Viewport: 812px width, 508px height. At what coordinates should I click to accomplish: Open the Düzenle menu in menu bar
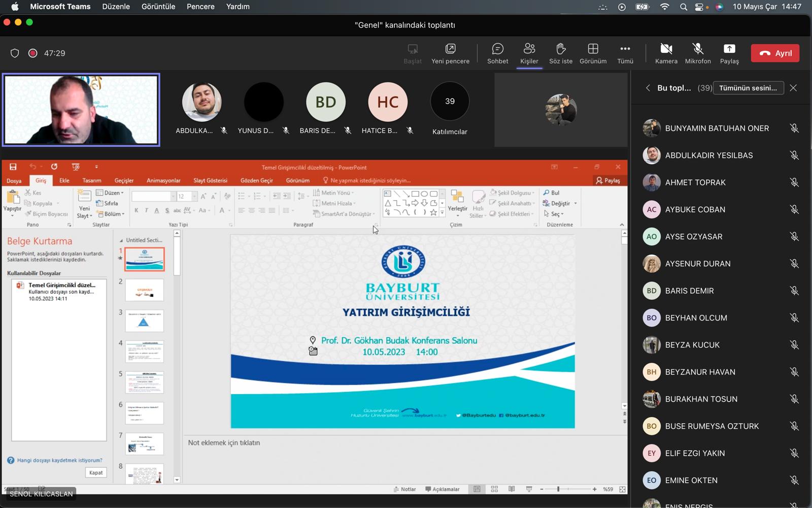pos(116,7)
